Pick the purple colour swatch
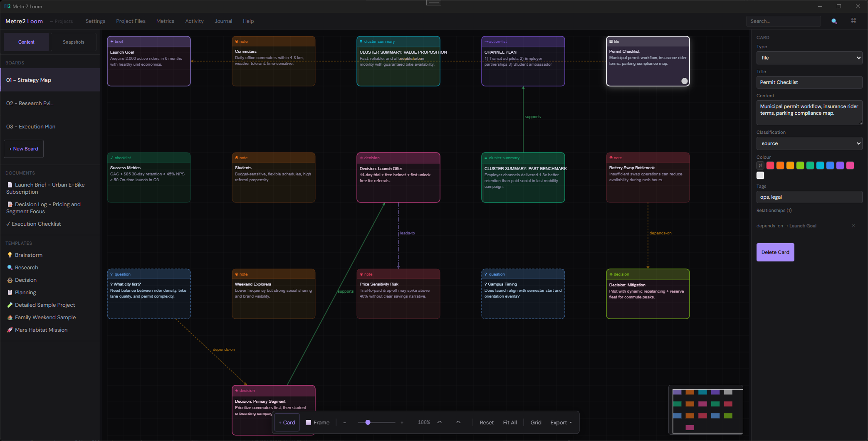The height and width of the screenshot is (441, 868). point(840,165)
